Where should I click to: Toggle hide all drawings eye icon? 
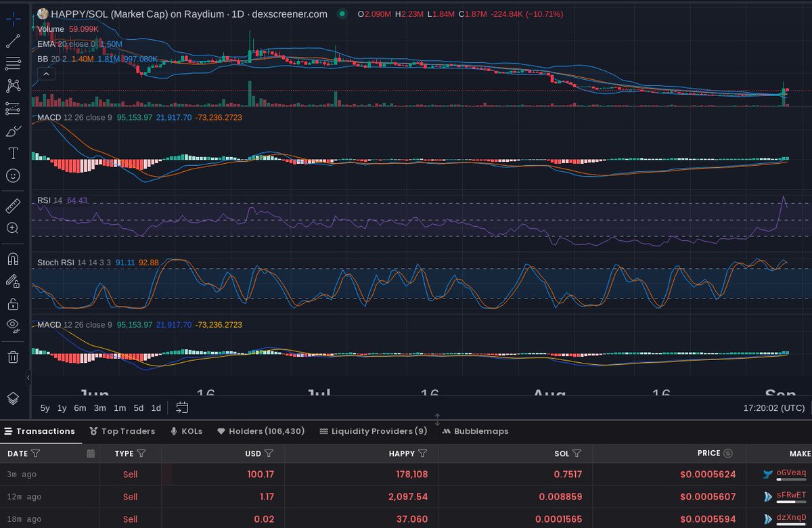[13, 326]
